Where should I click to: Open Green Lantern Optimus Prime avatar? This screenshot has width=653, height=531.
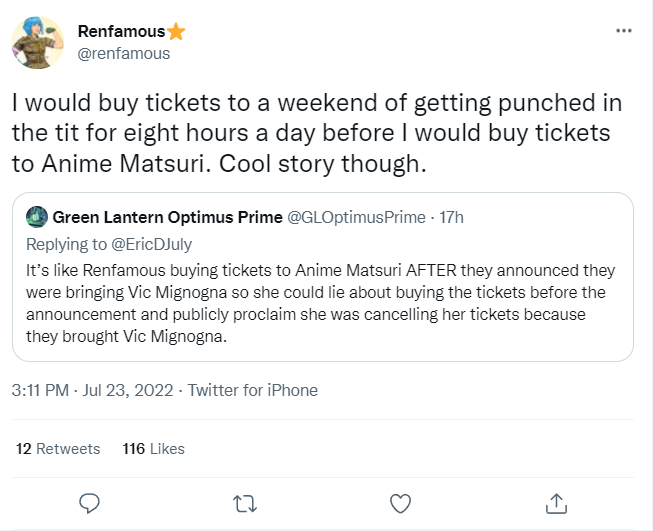click(37, 217)
